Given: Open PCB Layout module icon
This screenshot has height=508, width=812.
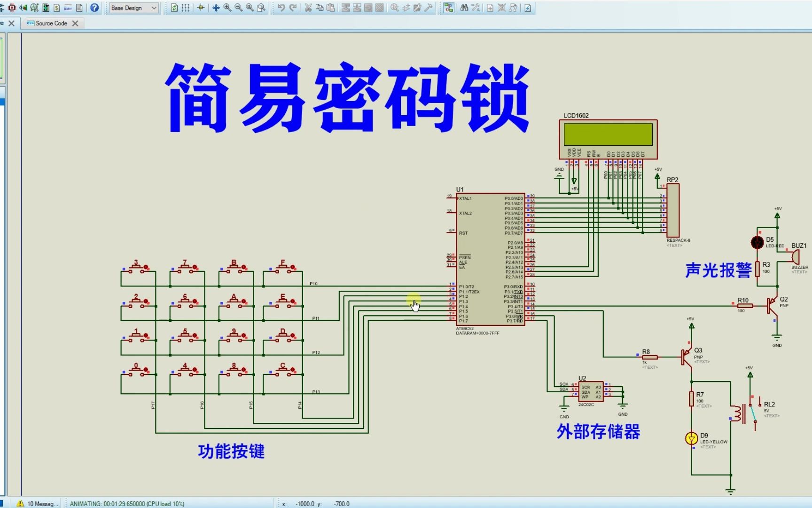Looking at the screenshot, I should 12,8.
